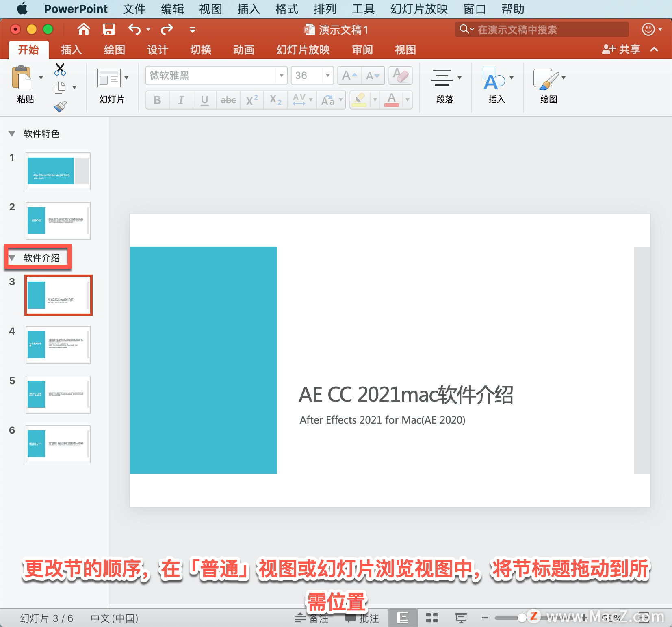
Task: Clear all formatting eraser icon
Action: [x=401, y=76]
